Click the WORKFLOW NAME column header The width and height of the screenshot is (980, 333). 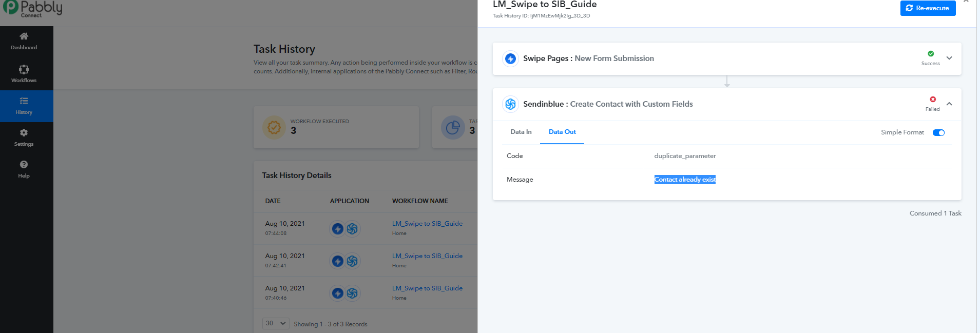click(x=420, y=201)
